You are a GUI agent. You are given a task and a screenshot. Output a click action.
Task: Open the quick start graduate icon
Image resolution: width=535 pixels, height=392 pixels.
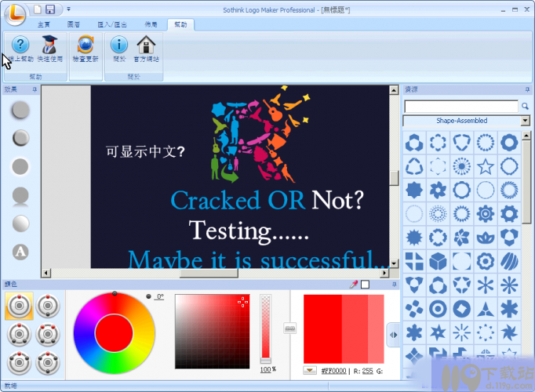[49, 45]
